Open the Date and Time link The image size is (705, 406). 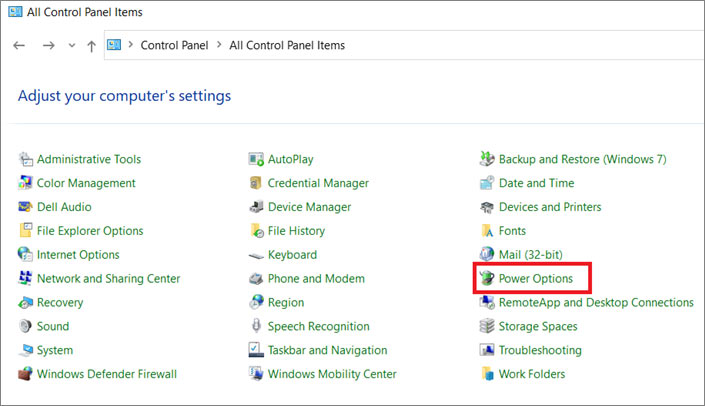[536, 183]
